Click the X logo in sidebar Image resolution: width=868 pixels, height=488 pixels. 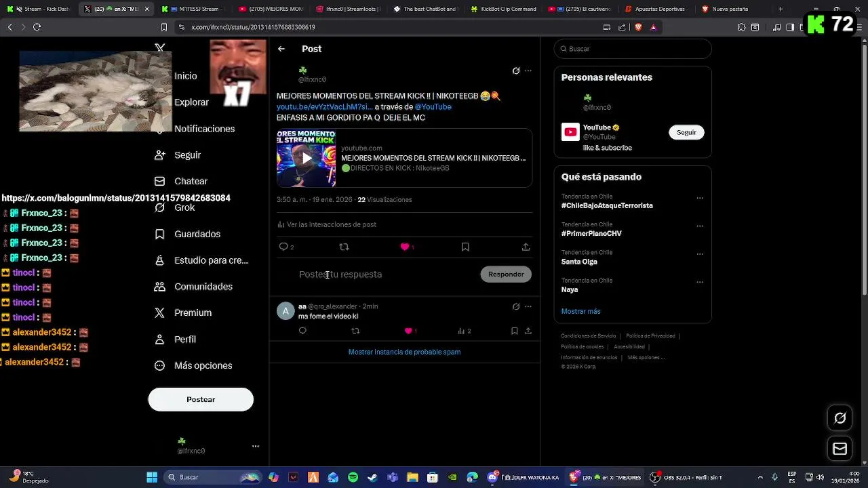coord(160,48)
